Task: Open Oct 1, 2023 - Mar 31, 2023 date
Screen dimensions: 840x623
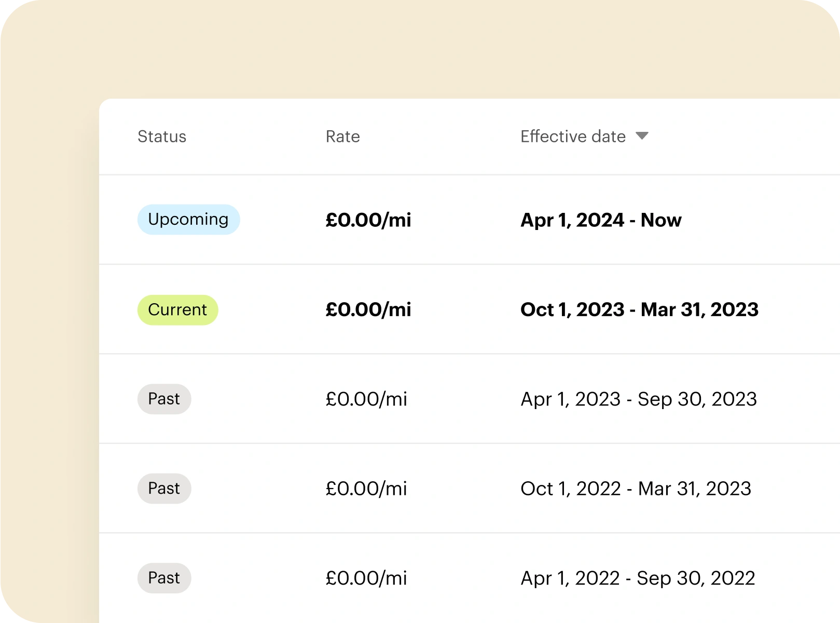Action: 639,310
